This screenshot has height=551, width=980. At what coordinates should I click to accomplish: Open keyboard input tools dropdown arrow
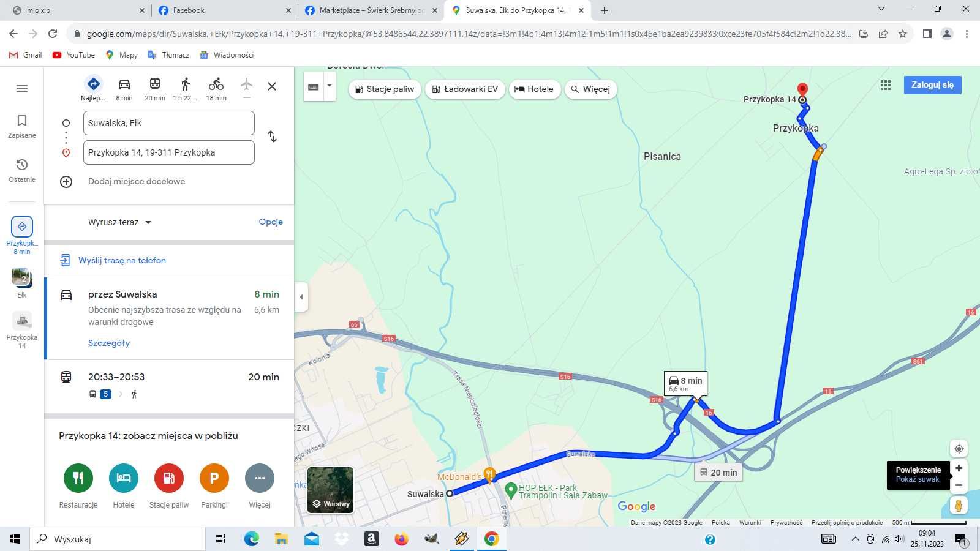point(330,86)
